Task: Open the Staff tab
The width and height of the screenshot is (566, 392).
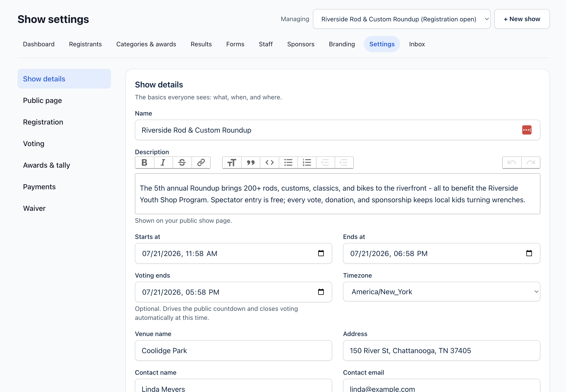Action: (266, 44)
